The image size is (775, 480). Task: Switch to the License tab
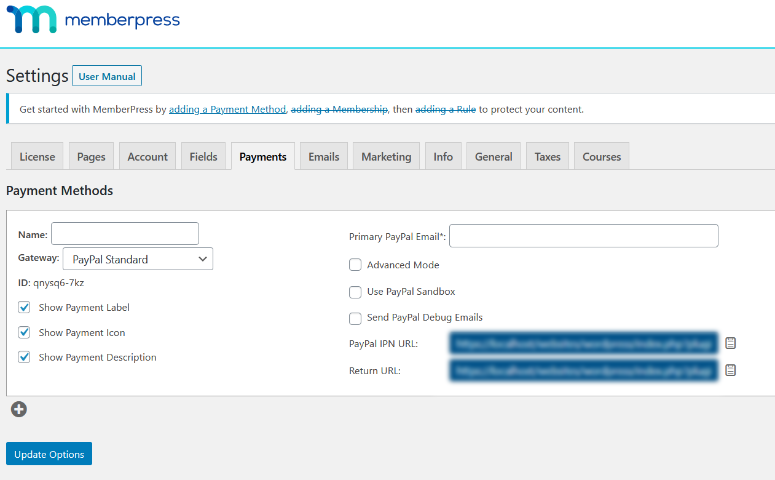(37, 157)
